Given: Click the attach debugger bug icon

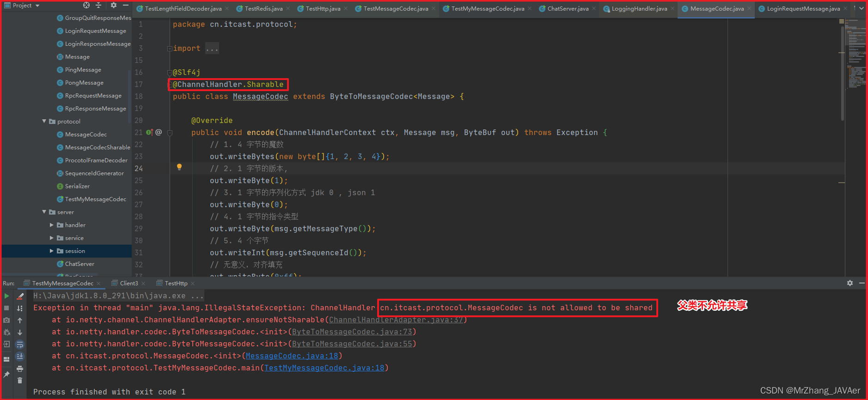Looking at the screenshot, I should tap(6, 332).
